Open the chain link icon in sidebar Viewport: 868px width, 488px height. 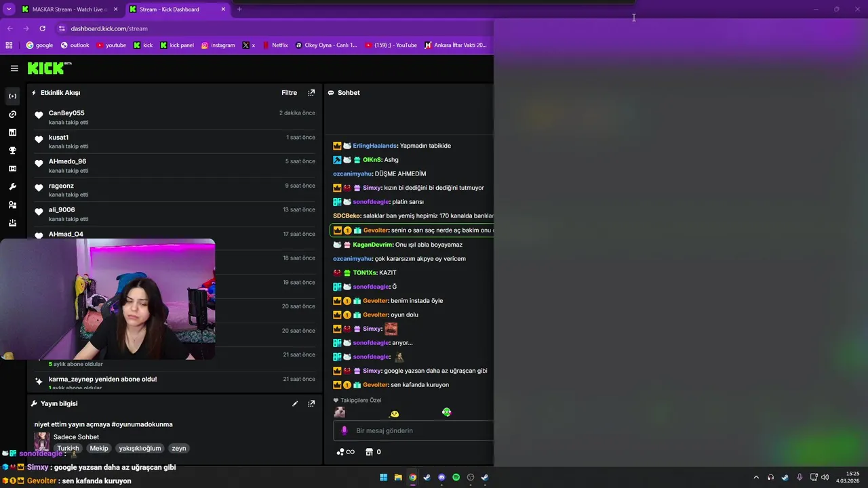pos(12,115)
